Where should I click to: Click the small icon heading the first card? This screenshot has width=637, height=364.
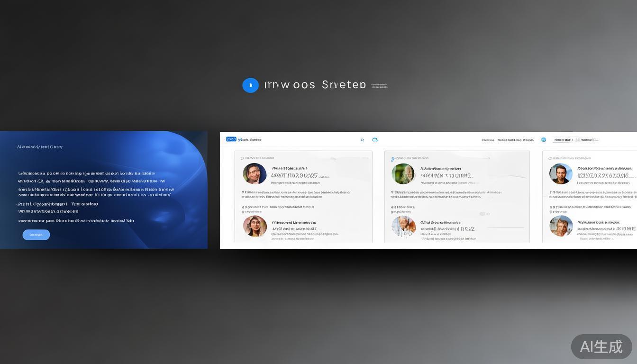[x=242, y=158]
